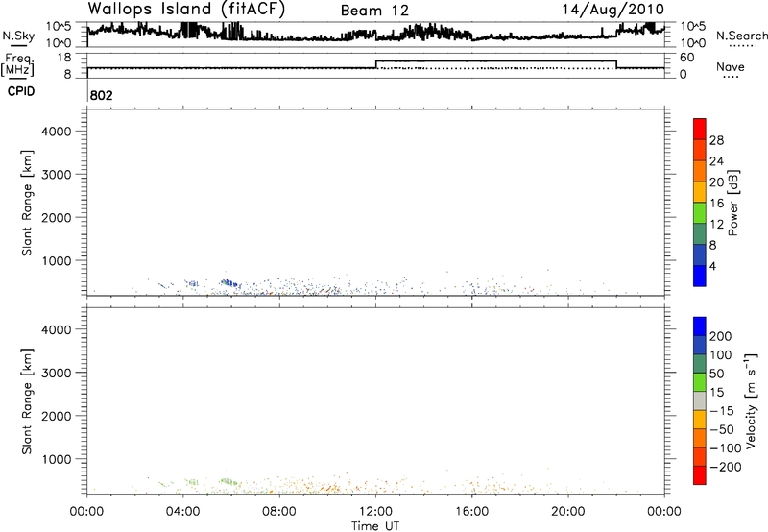The width and height of the screenshot is (768, 532).
Task: Click the blue echo cluster near 06:00 in power panel
Action: point(229,283)
